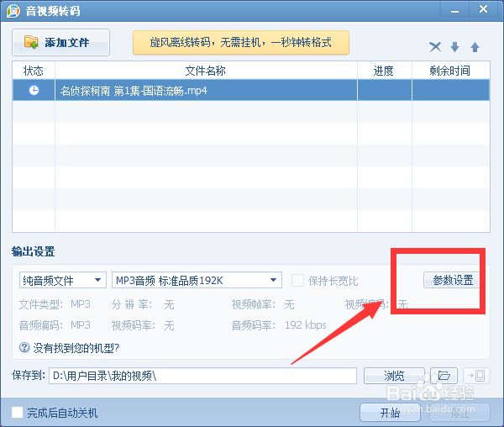The image size is (504, 427).
Task: Select file 名侦探柯南 第1集-国语流畅.mp4
Action: pyautogui.click(x=251, y=90)
